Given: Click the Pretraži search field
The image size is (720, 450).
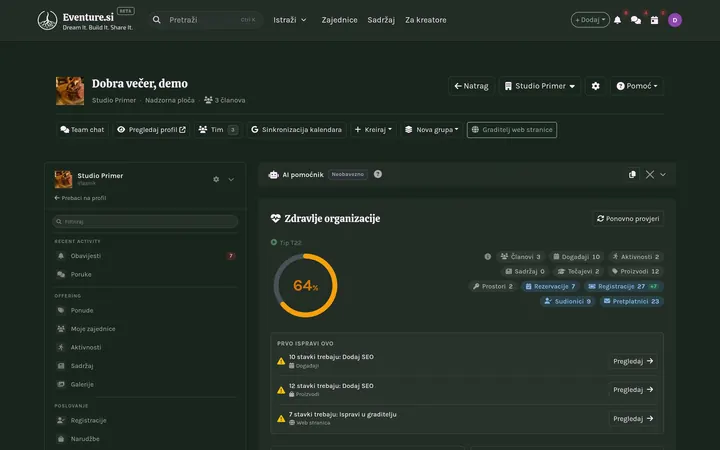Looking at the screenshot, I should point(206,20).
